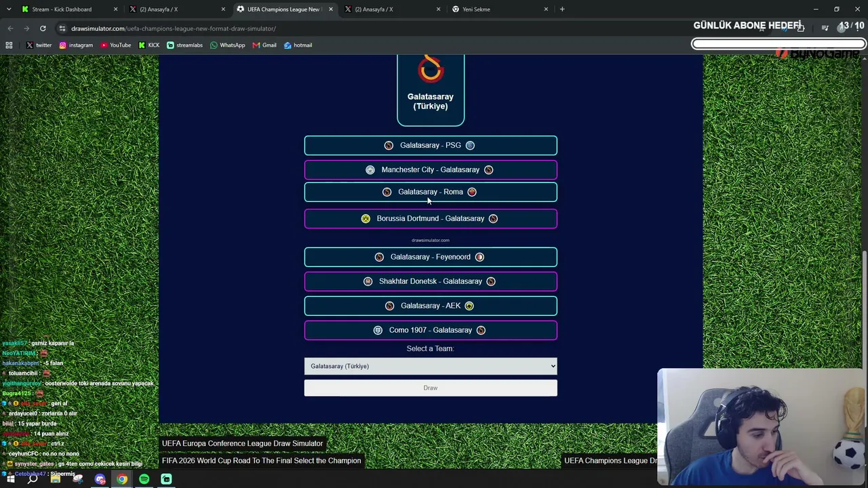Open the Windows Start menu

tap(11, 479)
